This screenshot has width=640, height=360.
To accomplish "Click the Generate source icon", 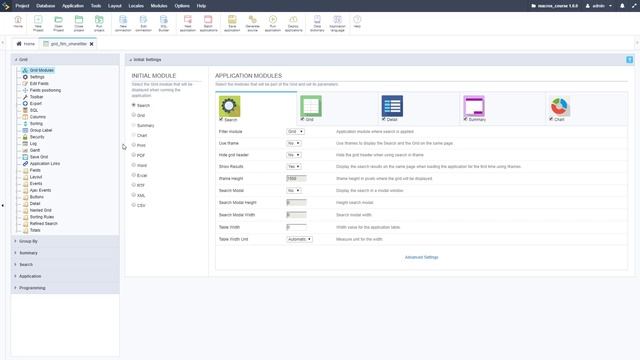I will click(x=252, y=23).
